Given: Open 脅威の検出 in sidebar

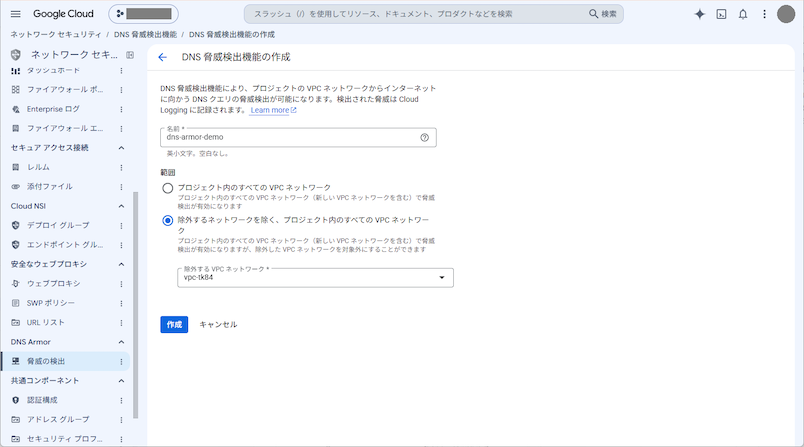Looking at the screenshot, I should 46,361.
